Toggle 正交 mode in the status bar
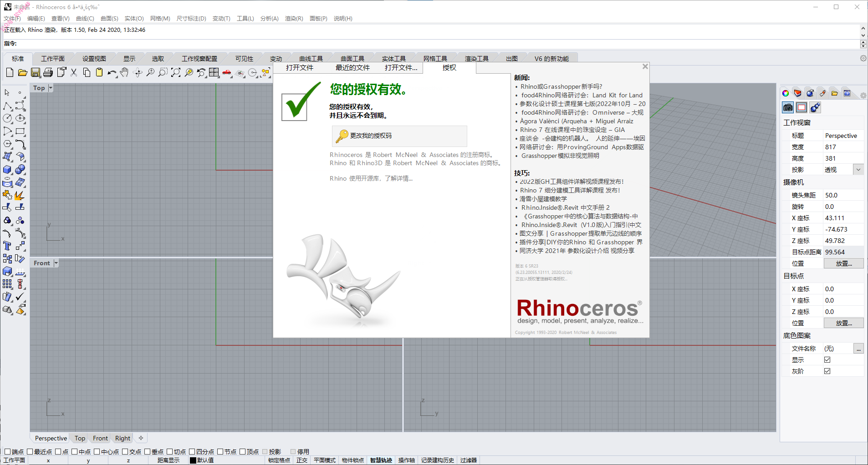Screen dimensions: 868x465 tap(302, 460)
